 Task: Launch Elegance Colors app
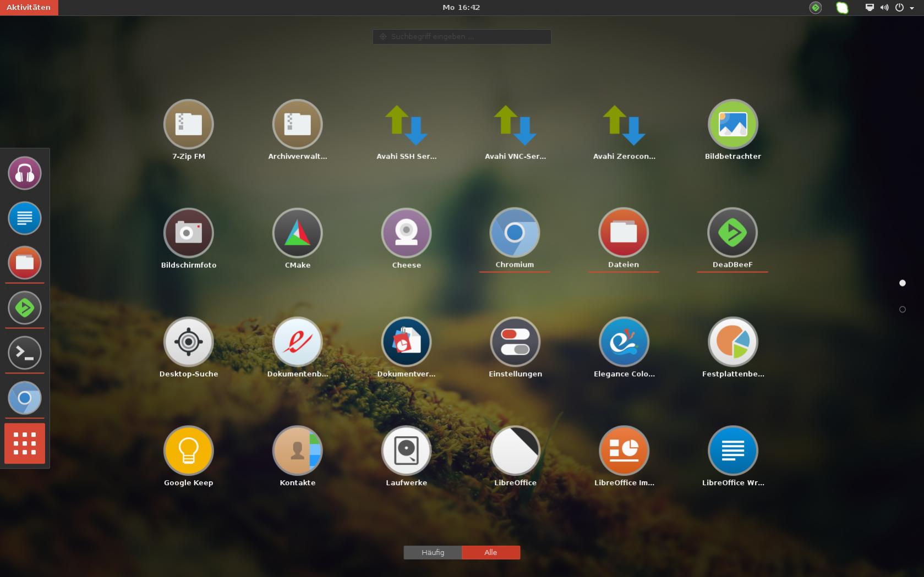(624, 342)
